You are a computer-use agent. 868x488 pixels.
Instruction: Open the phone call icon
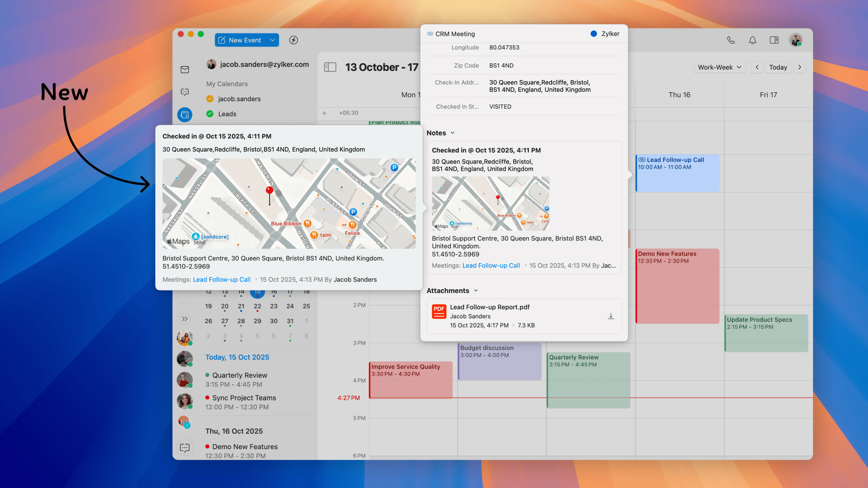[x=731, y=40]
